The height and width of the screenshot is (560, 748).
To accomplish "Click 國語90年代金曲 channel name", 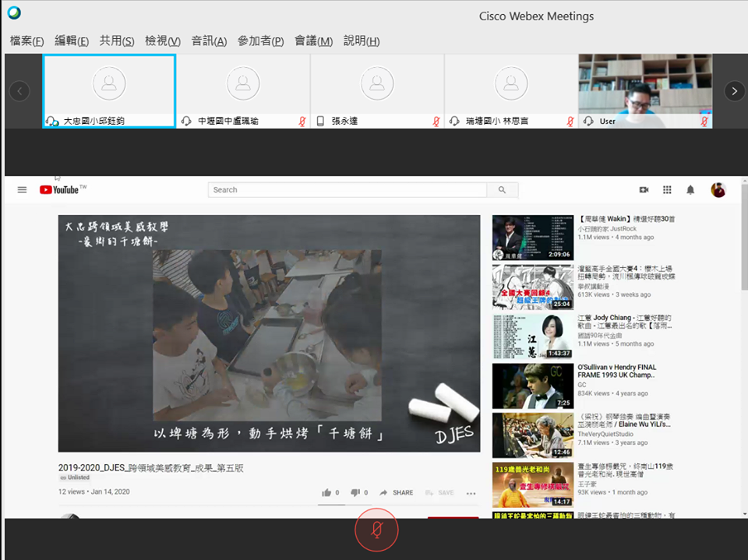I will coord(600,336).
